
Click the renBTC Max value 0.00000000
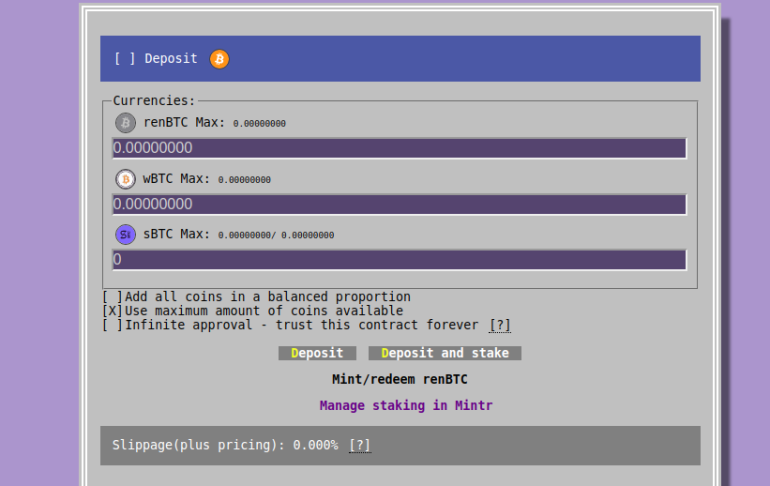pyautogui.click(x=260, y=124)
